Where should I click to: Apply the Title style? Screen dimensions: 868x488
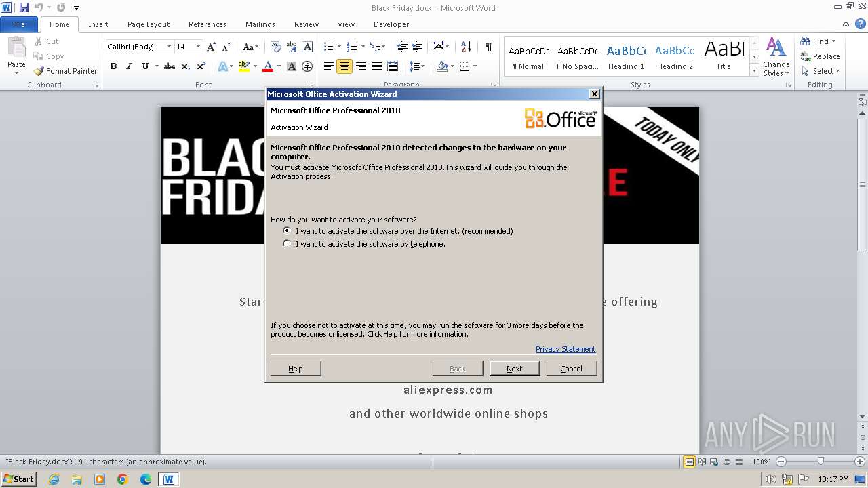pyautogui.click(x=724, y=56)
